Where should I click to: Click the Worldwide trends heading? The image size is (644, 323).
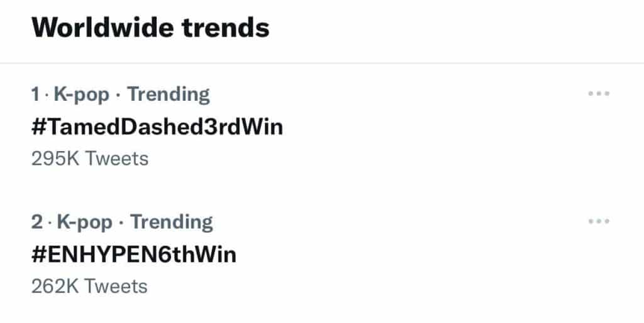151,28
